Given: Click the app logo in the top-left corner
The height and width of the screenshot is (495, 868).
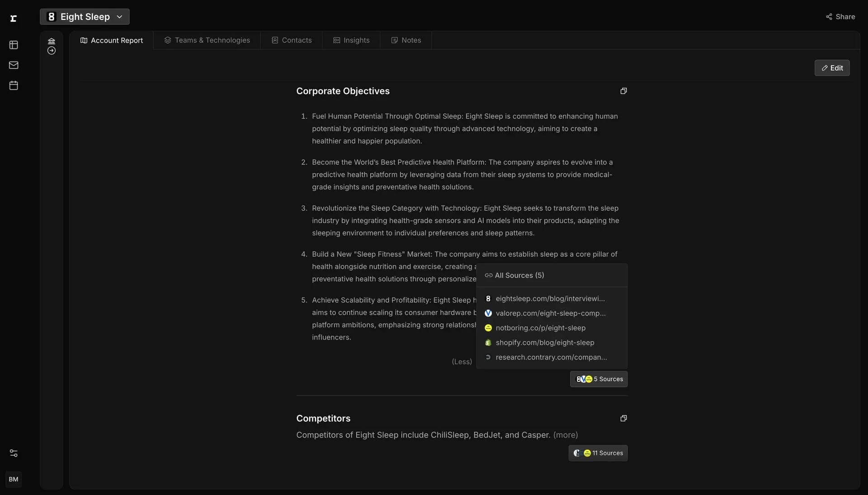Looking at the screenshot, I should pyautogui.click(x=14, y=18).
